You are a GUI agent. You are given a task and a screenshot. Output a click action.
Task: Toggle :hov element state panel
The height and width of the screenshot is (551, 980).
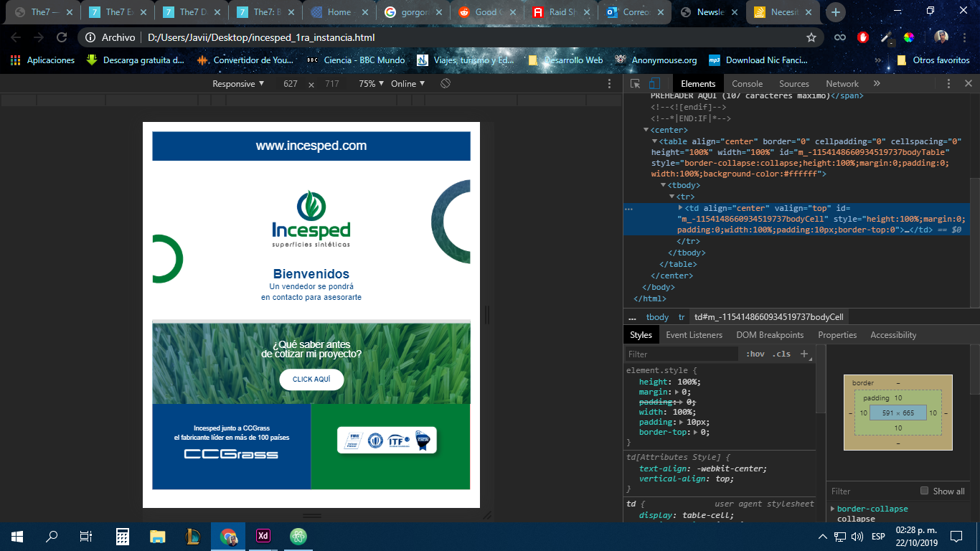point(755,354)
